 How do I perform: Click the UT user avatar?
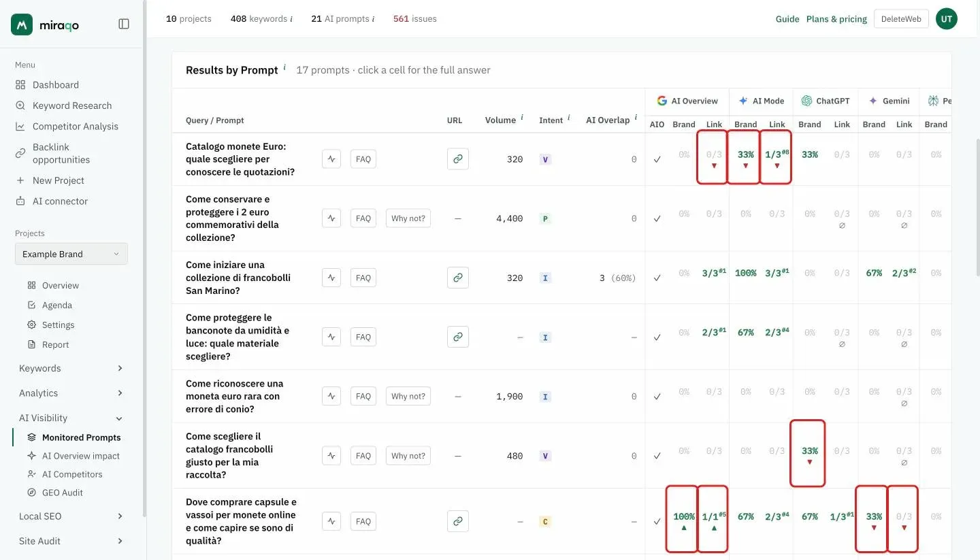[947, 19]
